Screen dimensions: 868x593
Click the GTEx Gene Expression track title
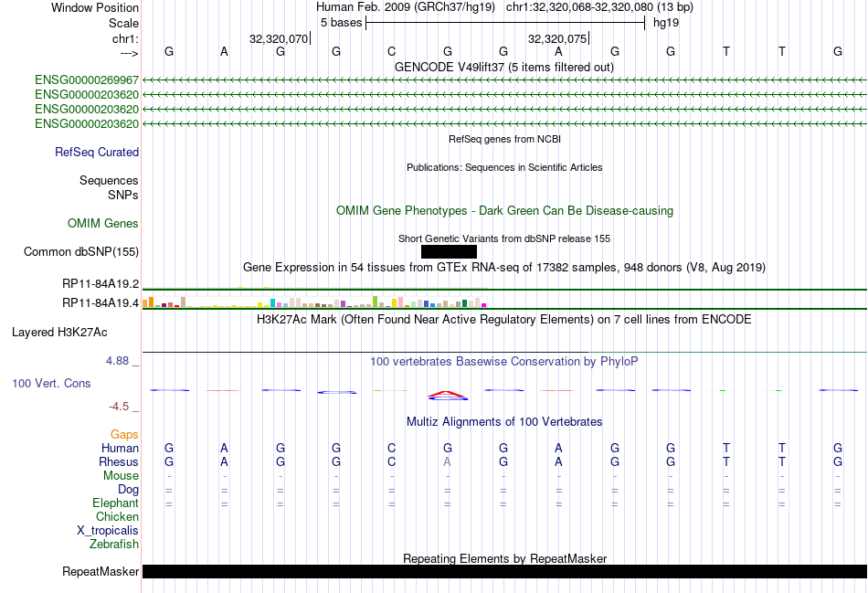503,268
